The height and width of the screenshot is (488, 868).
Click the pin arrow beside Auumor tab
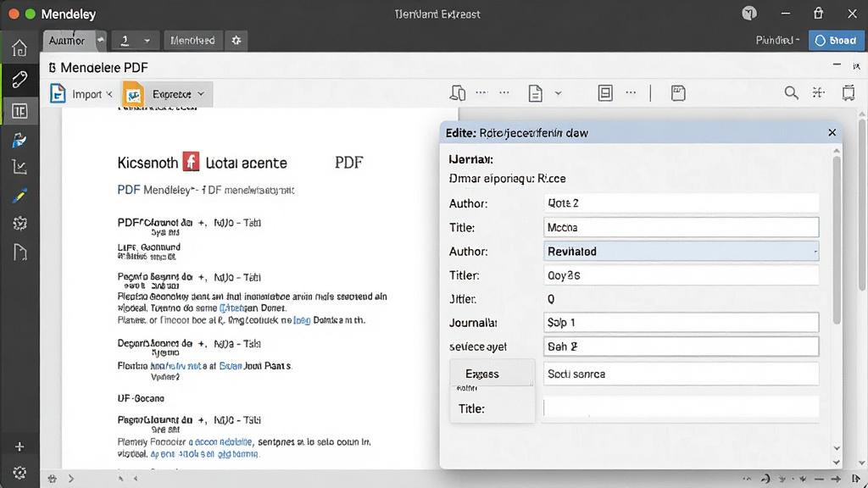tap(101, 40)
